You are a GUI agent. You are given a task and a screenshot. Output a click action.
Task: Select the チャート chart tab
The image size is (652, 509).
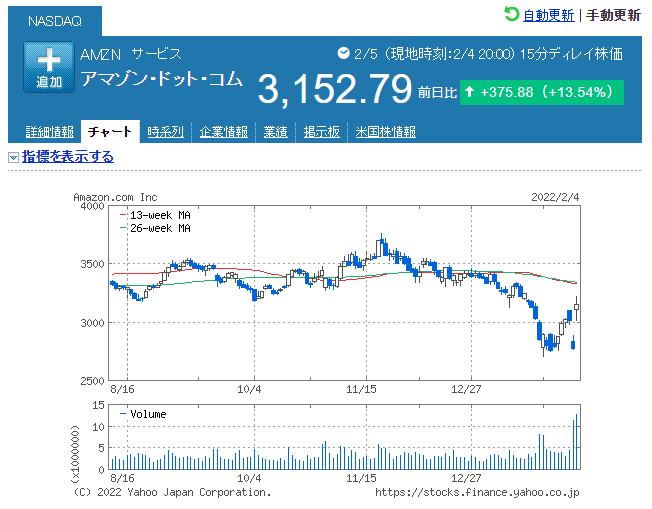tap(110, 132)
